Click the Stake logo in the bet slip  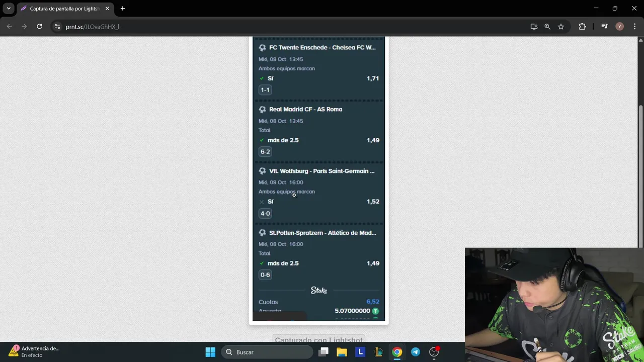pyautogui.click(x=319, y=291)
